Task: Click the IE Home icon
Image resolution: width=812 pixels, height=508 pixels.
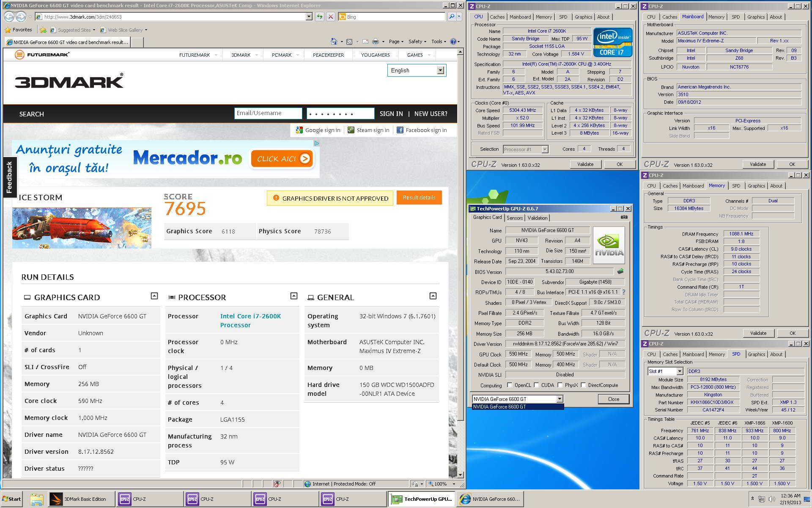Action: tap(334, 41)
